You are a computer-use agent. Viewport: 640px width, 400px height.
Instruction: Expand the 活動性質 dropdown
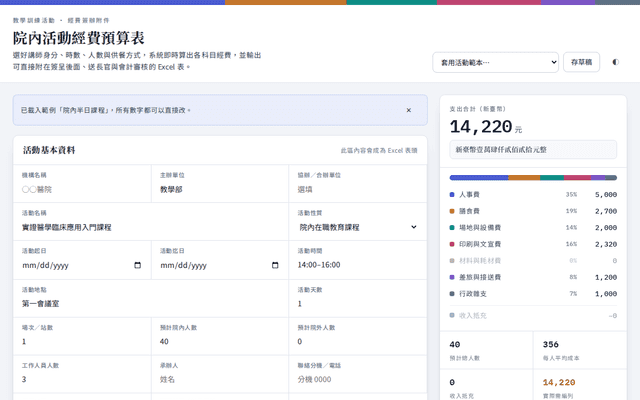358,227
